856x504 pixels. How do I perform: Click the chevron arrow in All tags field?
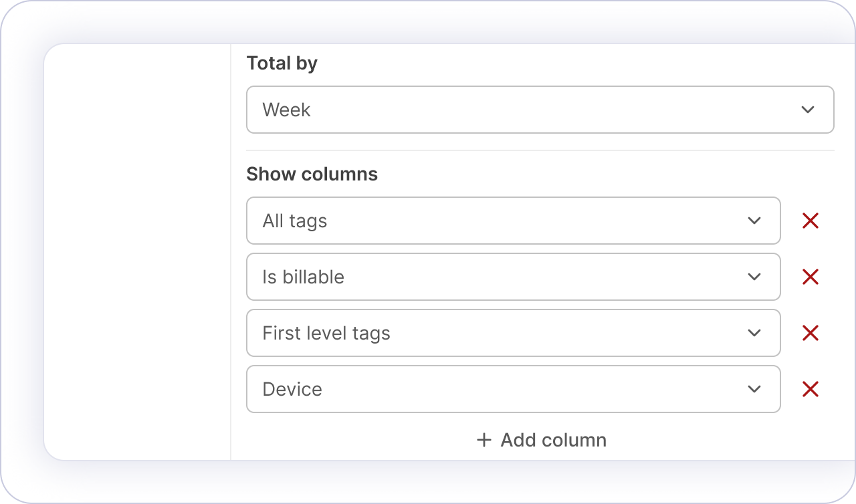click(754, 221)
